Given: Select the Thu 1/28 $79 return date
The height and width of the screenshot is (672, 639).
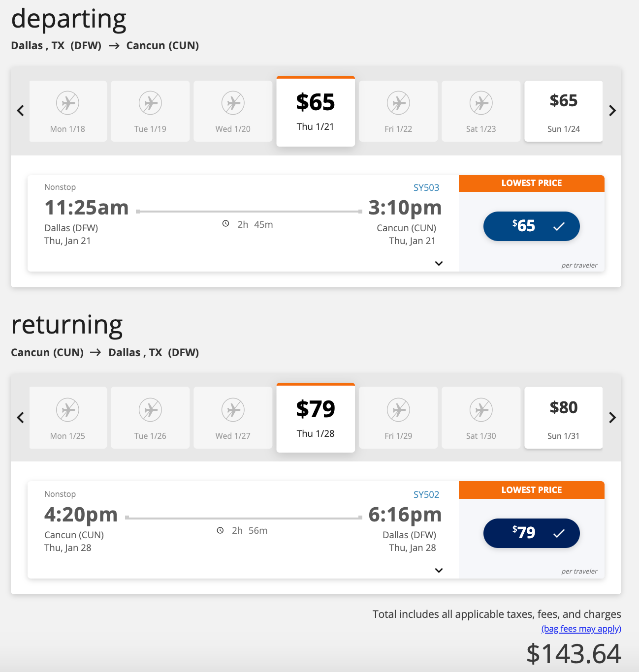Looking at the screenshot, I should tap(316, 418).
